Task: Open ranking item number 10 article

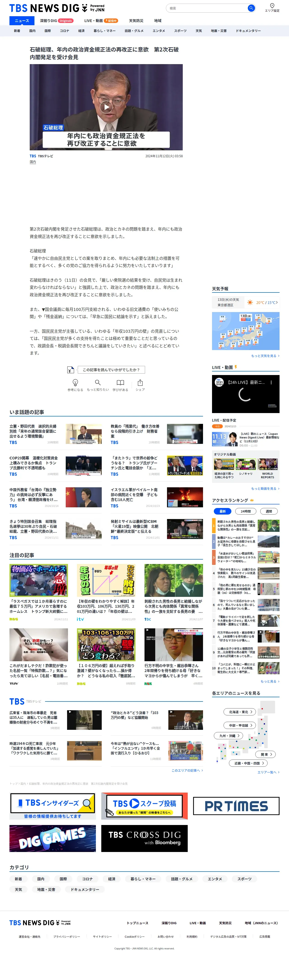Action: pyautogui.click(x=246, y=668)
